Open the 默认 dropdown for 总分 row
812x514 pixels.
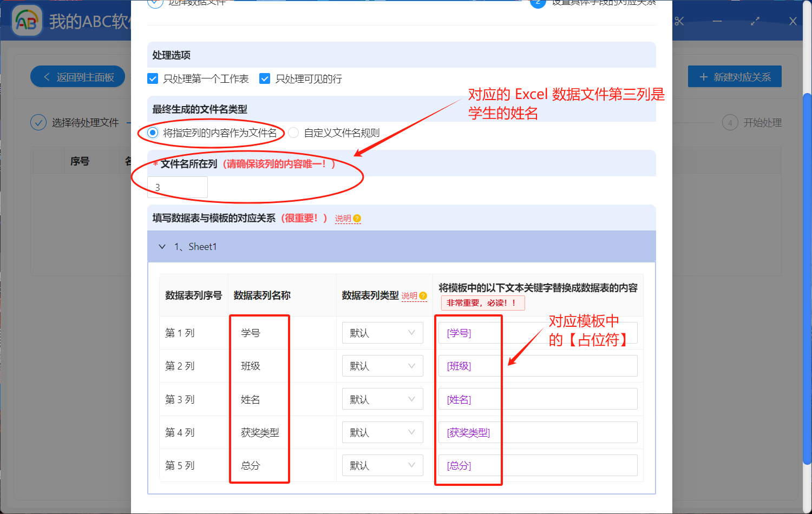tap(382, 465)
